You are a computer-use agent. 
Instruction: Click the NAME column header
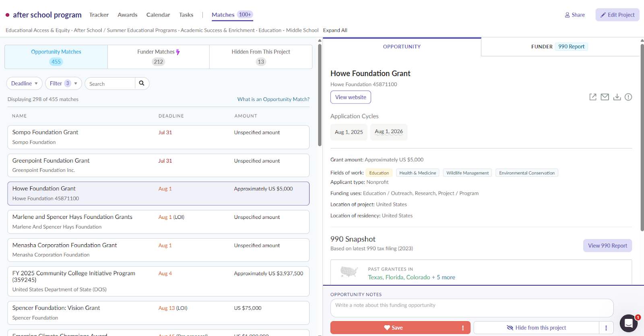coord(19,116)
